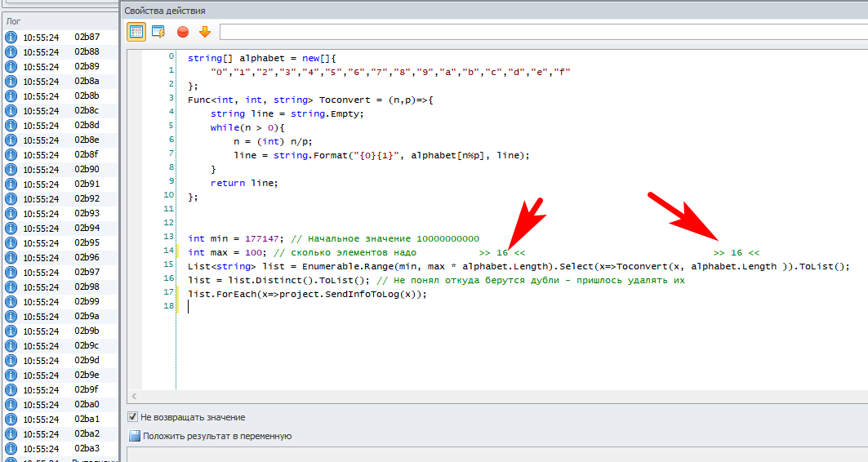
Task: Click the info icon of log row 02b88
Action: (x=11, y=52)
